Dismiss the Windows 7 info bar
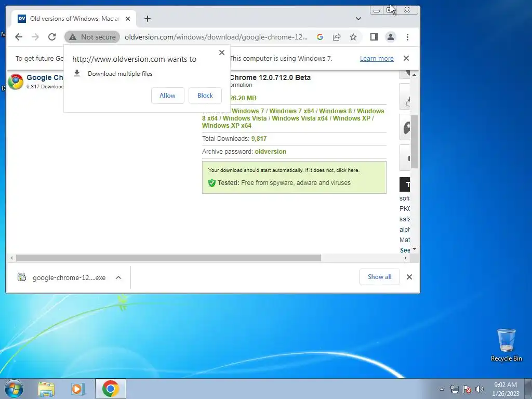532x399 pixels. click(x=406, y=58)
